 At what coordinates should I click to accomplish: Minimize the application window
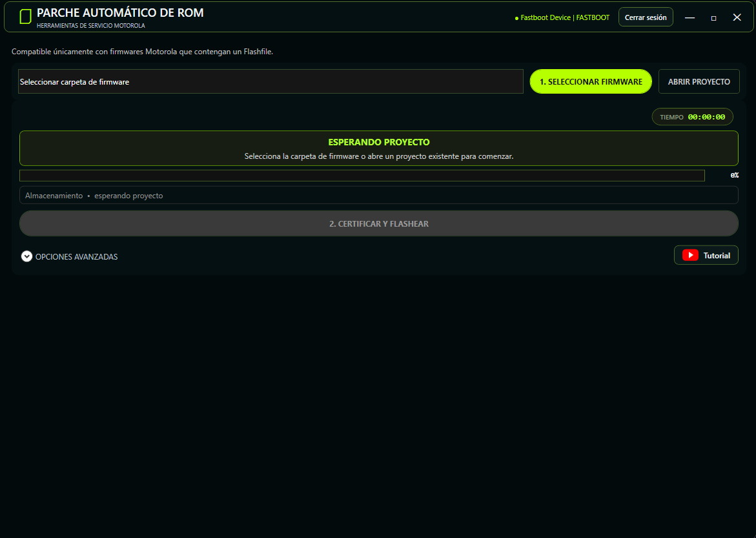[690, 18]
